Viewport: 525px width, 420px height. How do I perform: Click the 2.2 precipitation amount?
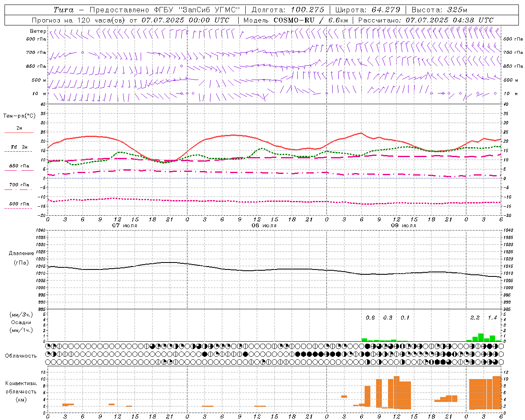tap(475, 318)
